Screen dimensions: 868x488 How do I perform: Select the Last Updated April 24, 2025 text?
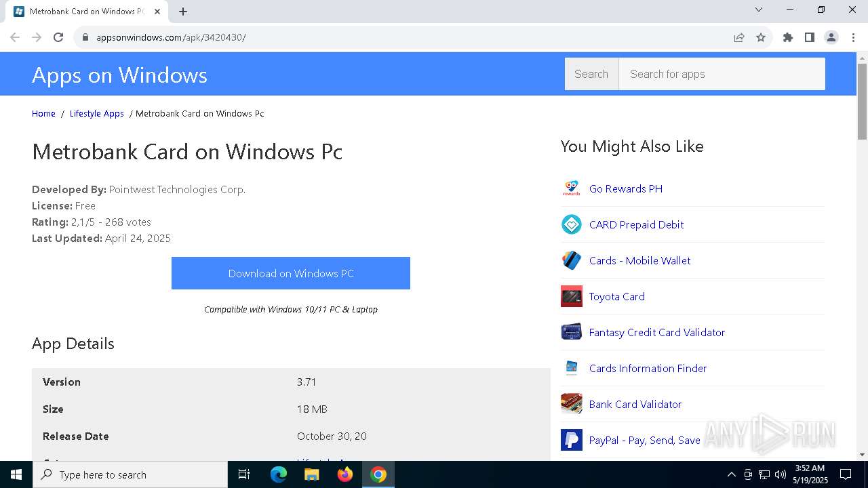click(x=101, y=238)
